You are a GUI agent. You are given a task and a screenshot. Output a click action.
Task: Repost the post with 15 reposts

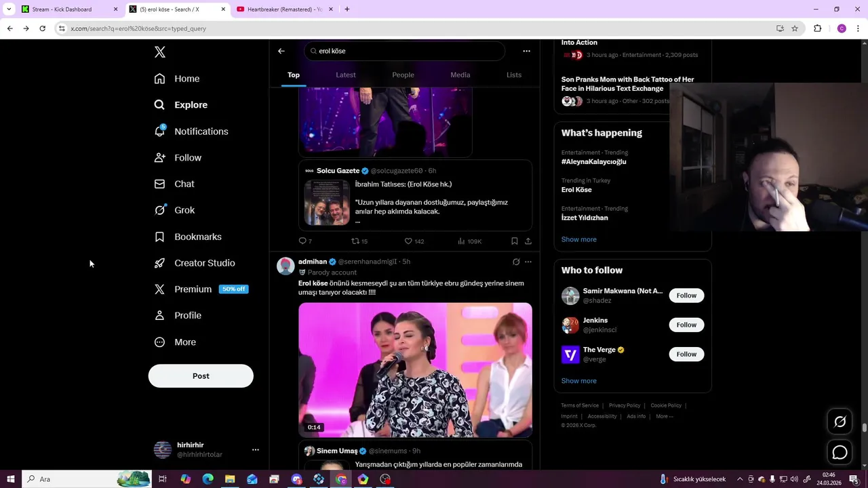359,241
